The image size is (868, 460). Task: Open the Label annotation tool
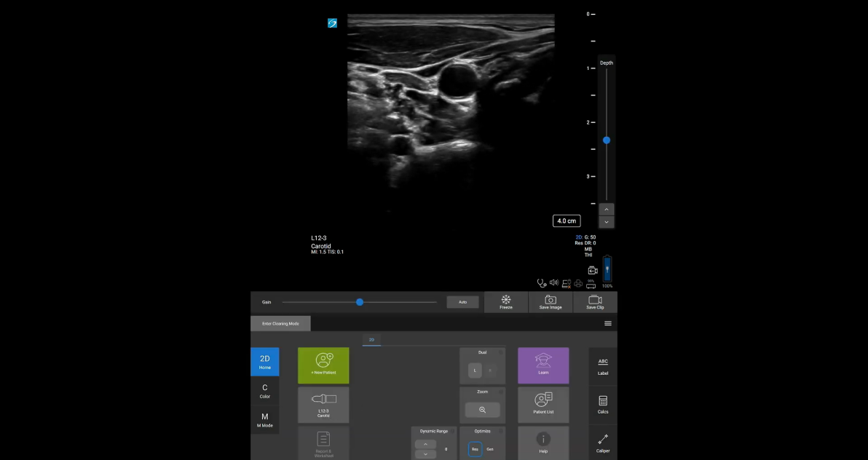click(x=603, y=366)
